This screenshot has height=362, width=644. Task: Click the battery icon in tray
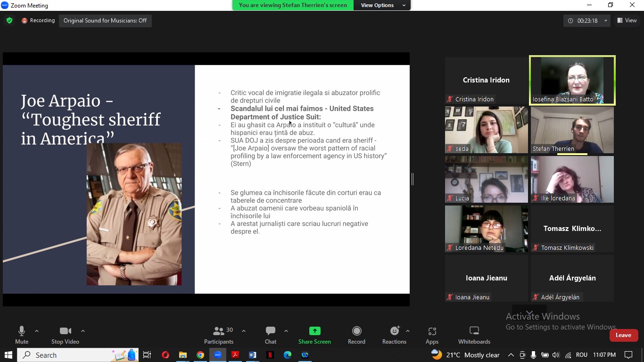click(545, 355)
